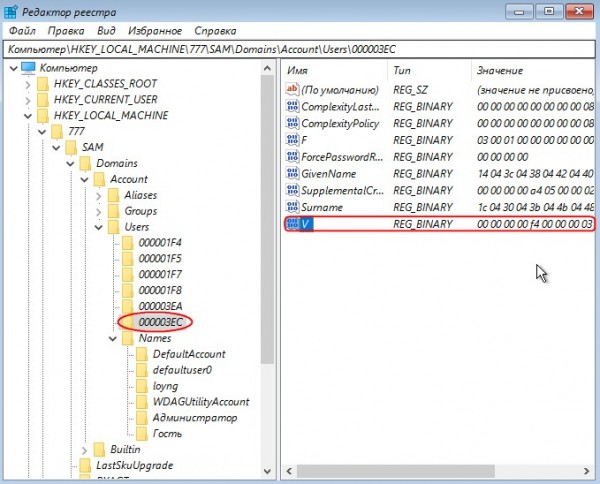
Task: Click the 777 folder icon
Action: [57, 132]
